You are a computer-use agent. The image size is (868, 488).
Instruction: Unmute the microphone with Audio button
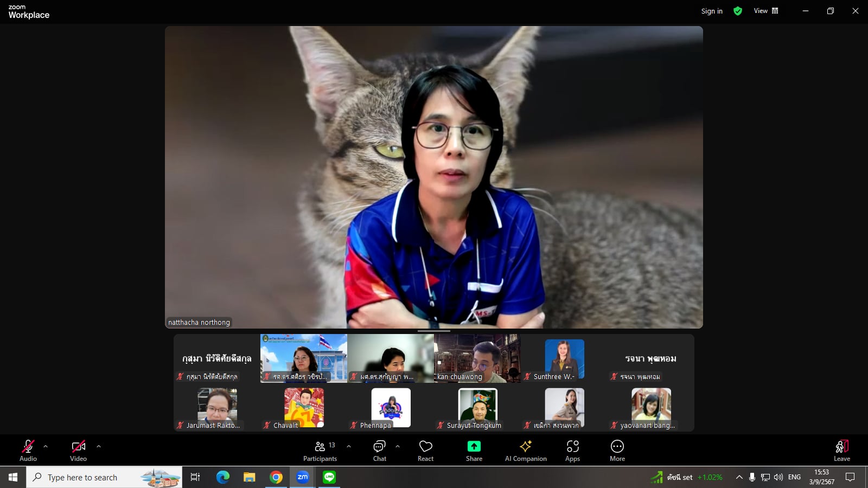[x=28, y=451]
